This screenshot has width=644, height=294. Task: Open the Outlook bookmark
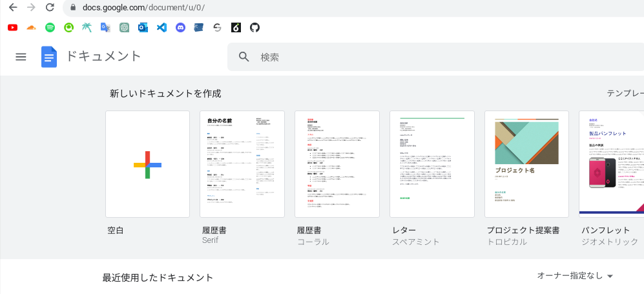click(143, 28)
